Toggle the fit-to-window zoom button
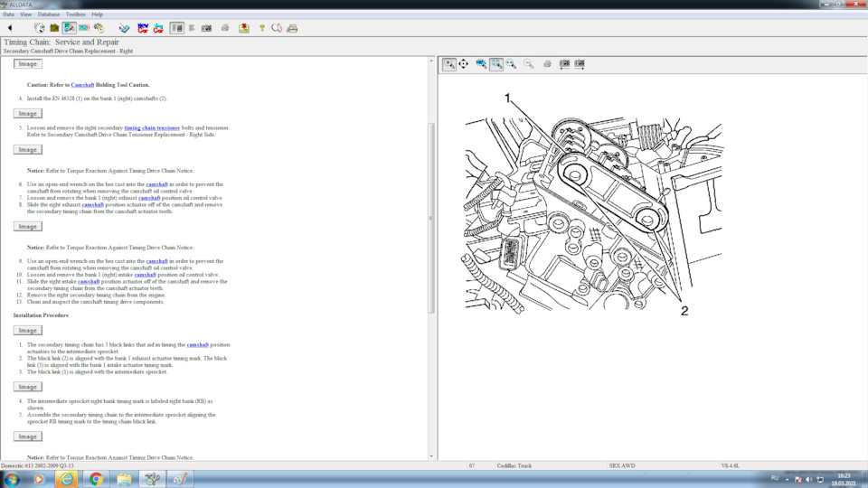This screenshot has height=488, width=868. click(x=496, y=64)
